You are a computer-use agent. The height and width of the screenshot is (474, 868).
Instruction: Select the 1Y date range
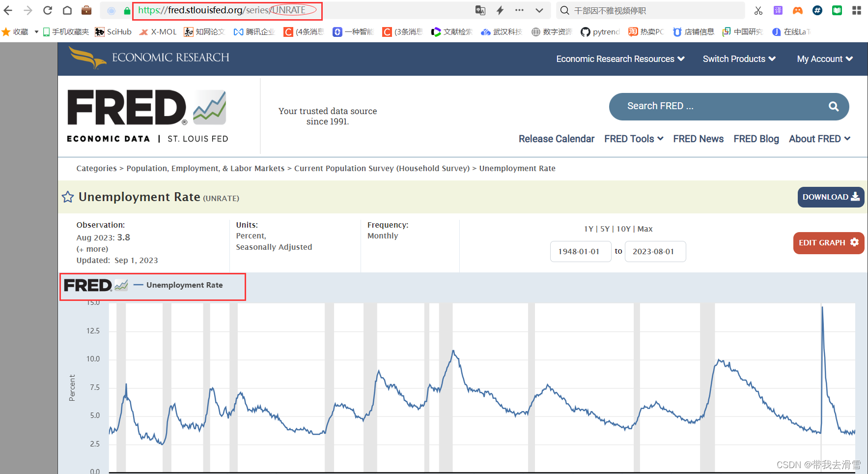[588, 229]
